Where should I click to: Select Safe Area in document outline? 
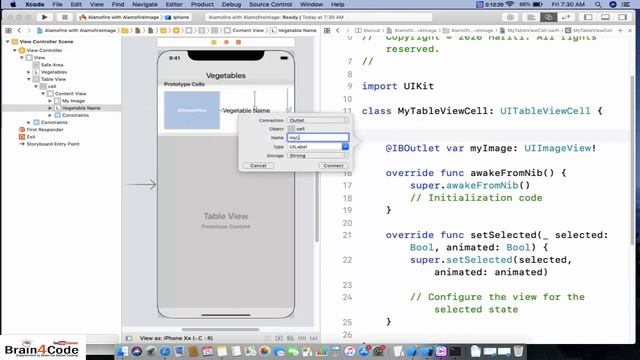pos(52,65)
